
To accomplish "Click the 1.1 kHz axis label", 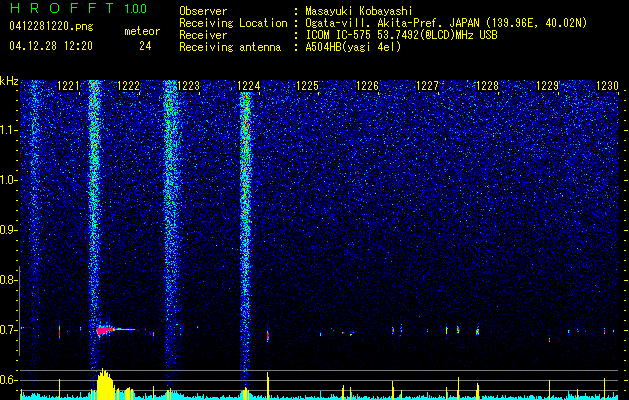I will 9,130.
